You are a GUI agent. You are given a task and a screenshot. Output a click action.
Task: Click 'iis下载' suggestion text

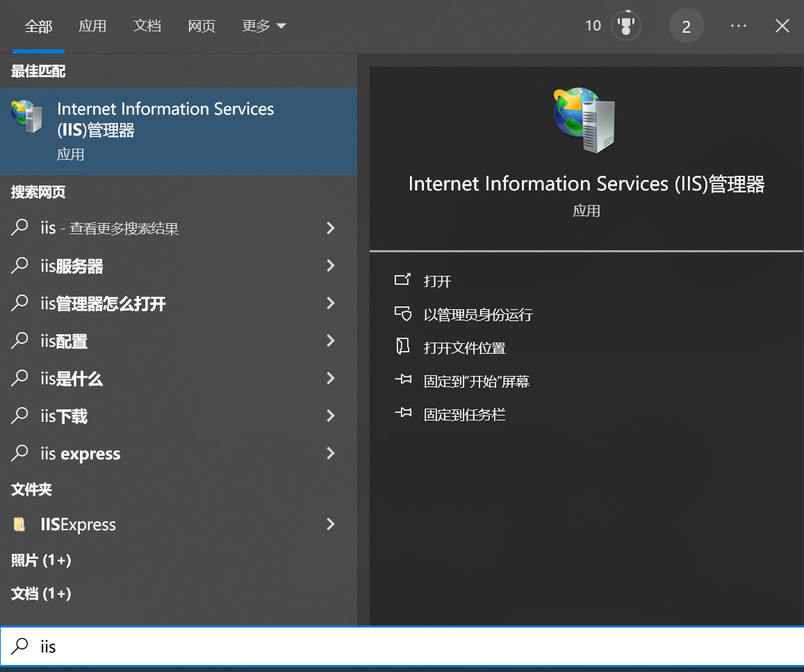64,416
